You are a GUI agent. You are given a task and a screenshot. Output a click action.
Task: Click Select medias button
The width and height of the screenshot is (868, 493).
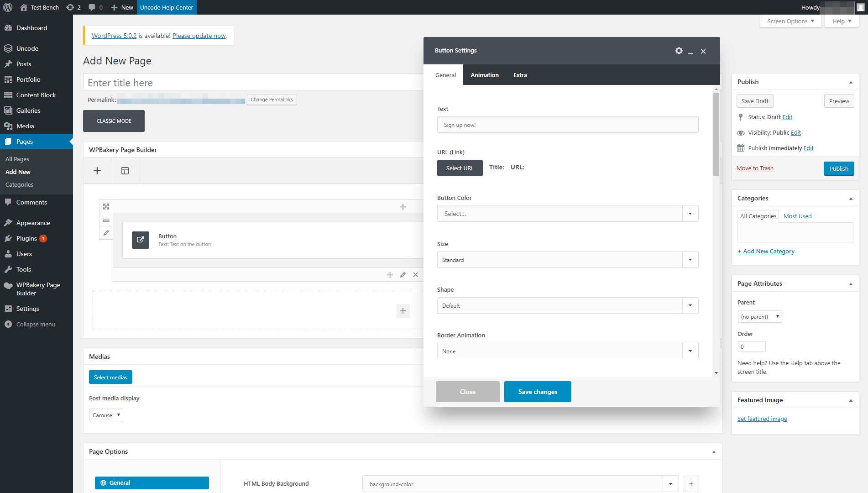[110, 377]
